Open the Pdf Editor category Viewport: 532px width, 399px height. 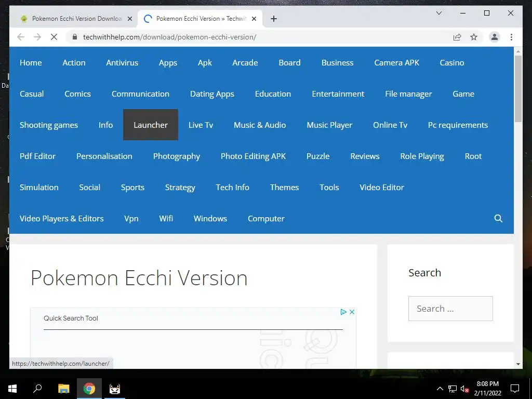click(37, 156)
